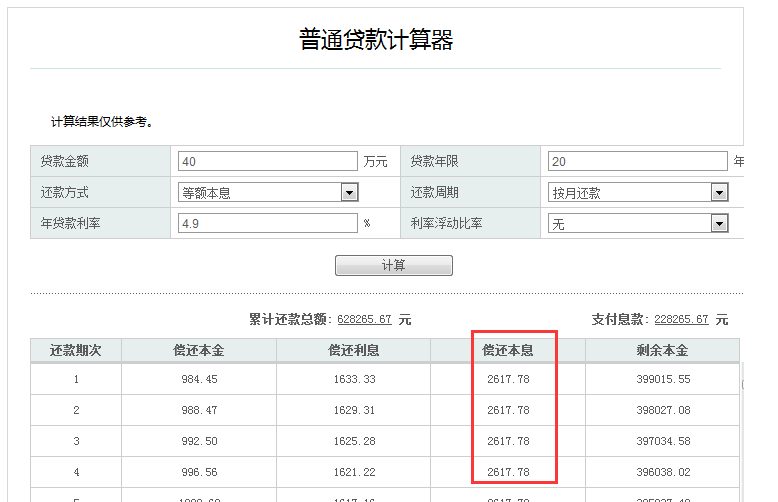Click the 计算 button
The height and width of the screenshot is (502, 778).
(394, 265)
